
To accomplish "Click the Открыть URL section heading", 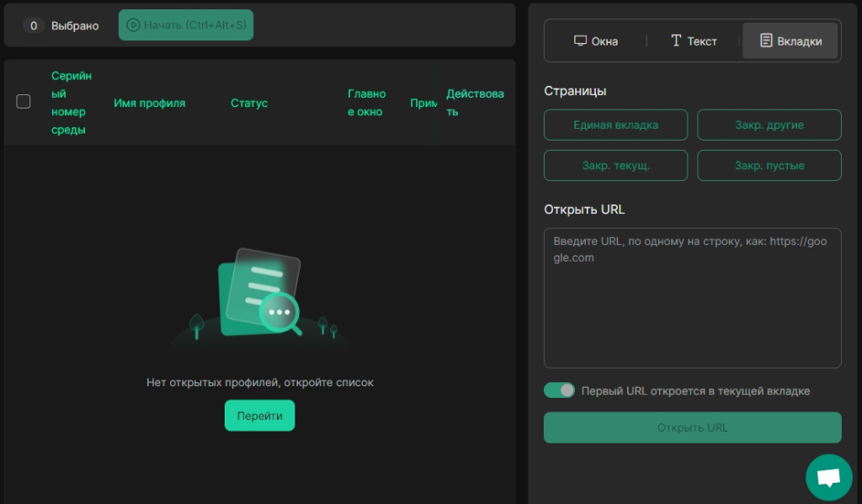I will click(584, 210).
